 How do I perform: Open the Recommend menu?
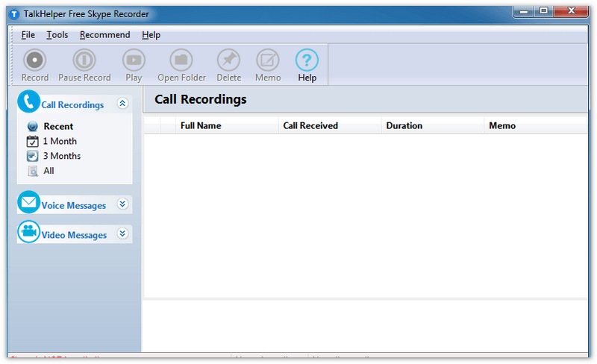pos(104,34)
